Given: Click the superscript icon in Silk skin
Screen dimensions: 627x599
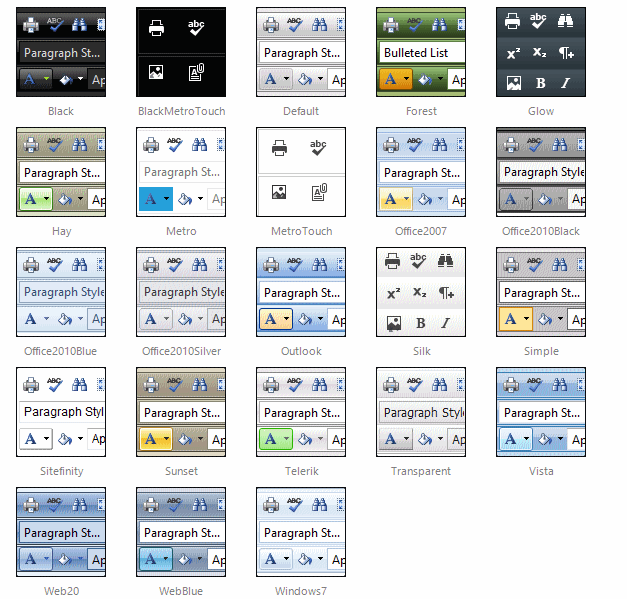Looking at the screenshot, I should [x=393, y=294].
